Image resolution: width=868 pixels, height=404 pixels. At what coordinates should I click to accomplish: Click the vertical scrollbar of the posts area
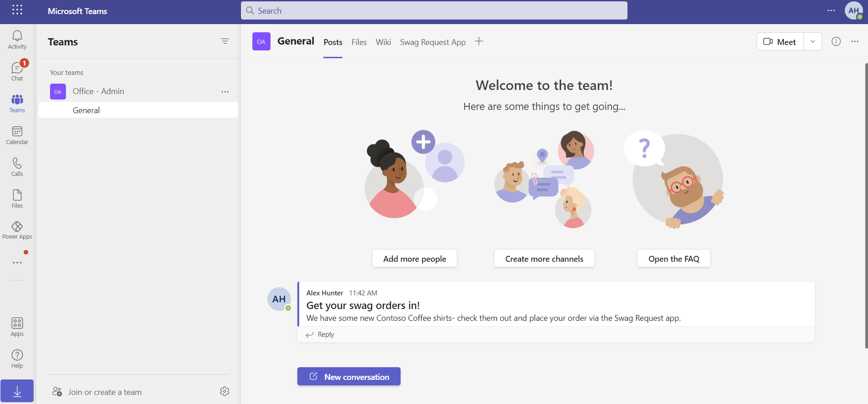[x=866, y=205]
